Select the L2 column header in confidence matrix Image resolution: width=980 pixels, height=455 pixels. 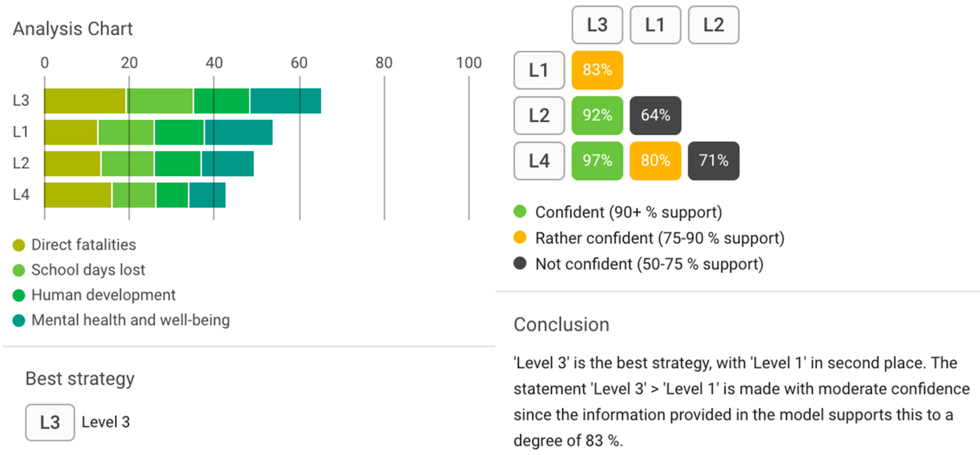point(713,25)
